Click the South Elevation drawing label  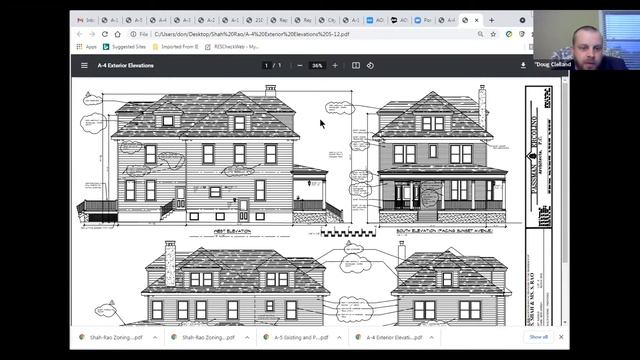(444, 231)
